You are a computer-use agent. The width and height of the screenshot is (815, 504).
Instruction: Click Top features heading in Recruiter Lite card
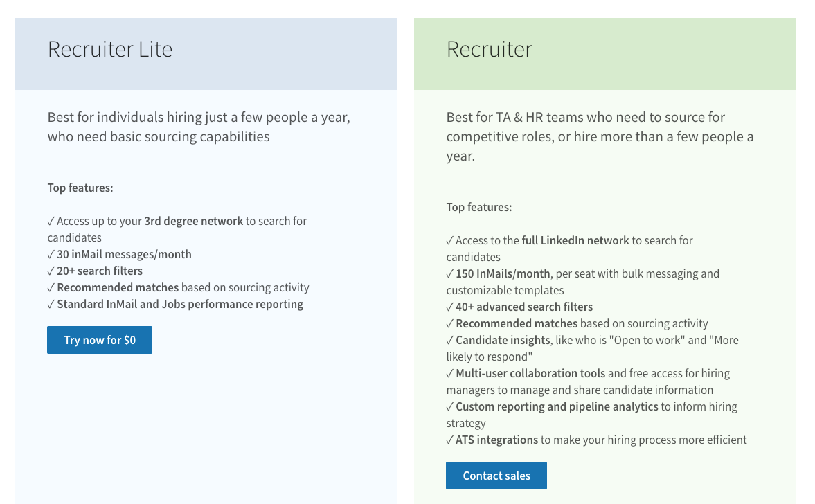coord(80,188)
